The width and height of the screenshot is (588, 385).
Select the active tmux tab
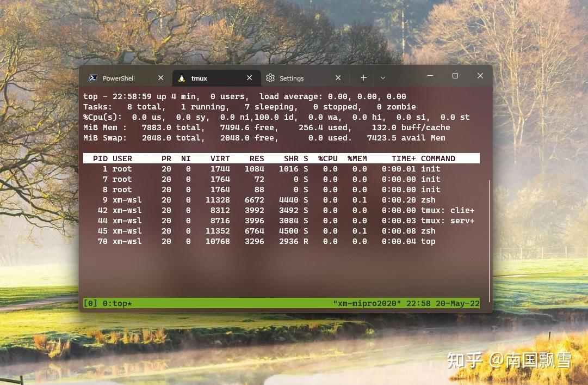click(199, 78)
